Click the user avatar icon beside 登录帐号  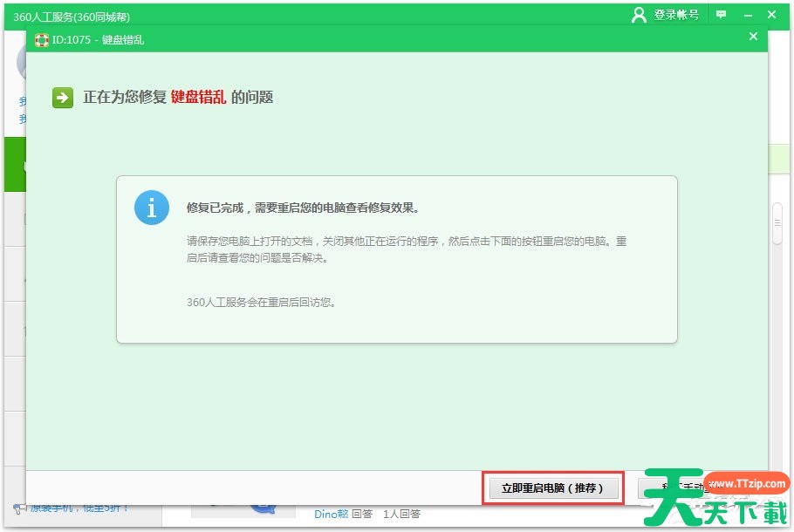point(640,15)
